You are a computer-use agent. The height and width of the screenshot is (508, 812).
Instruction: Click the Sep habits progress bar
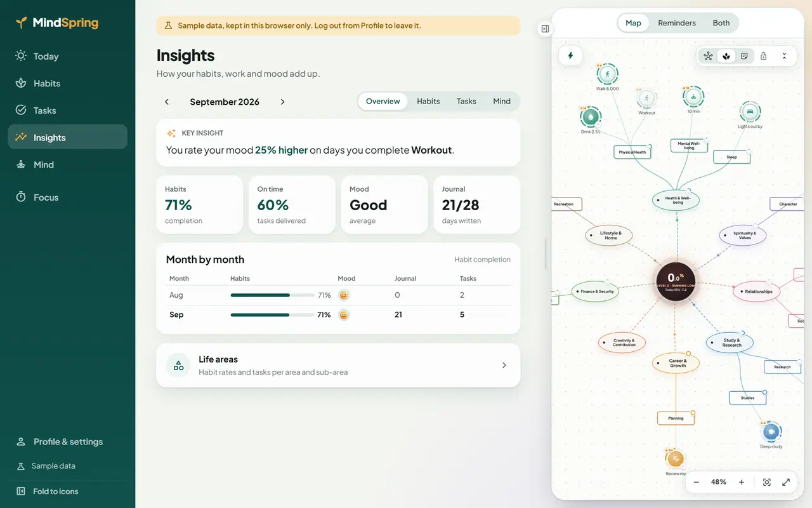(273, 315)
